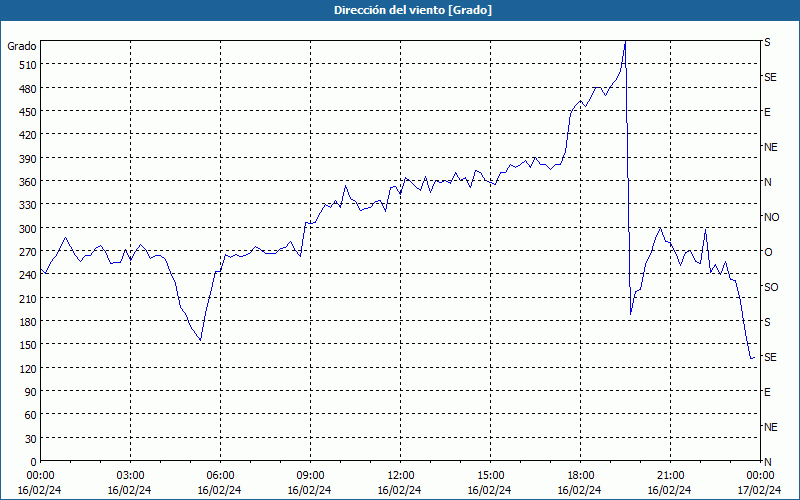Click the 420 degree axis label

(x=28, y=135)
